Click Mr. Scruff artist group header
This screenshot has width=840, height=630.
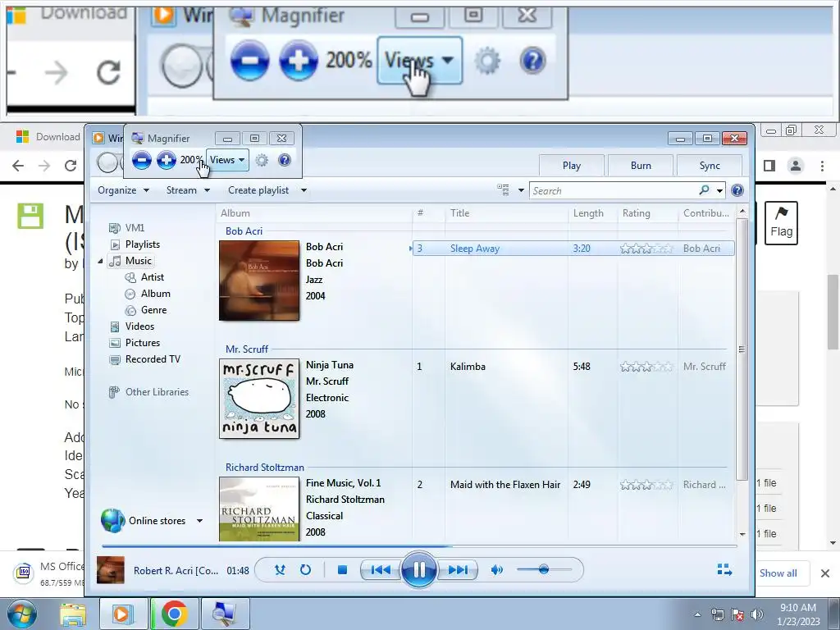pyautogui.click(x=246, y=349)
